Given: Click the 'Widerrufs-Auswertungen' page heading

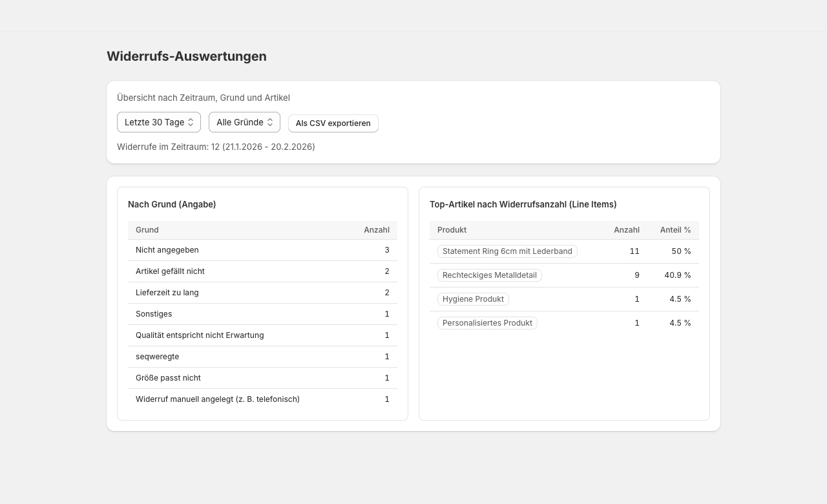Looking at the screenshot, I should [187, 56].
